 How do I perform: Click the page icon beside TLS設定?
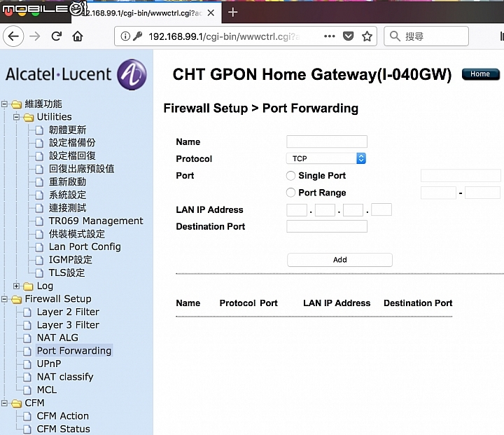39,273
